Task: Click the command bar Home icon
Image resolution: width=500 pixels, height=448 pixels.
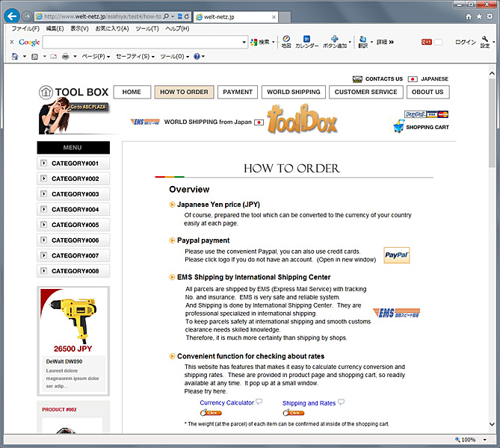Action: [x=15, y=57]
